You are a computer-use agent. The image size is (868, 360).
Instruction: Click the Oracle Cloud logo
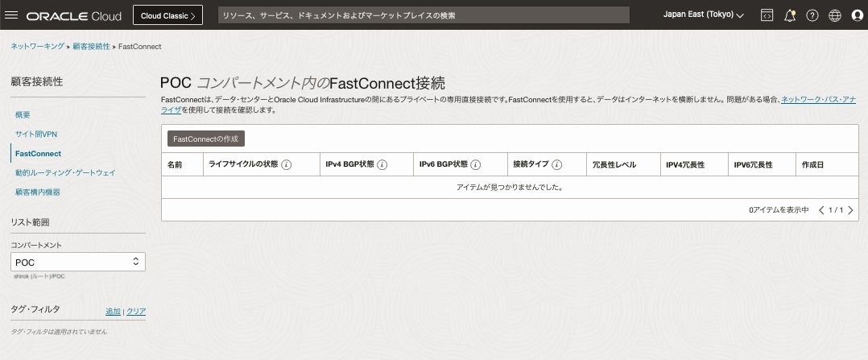pos(73,15)
